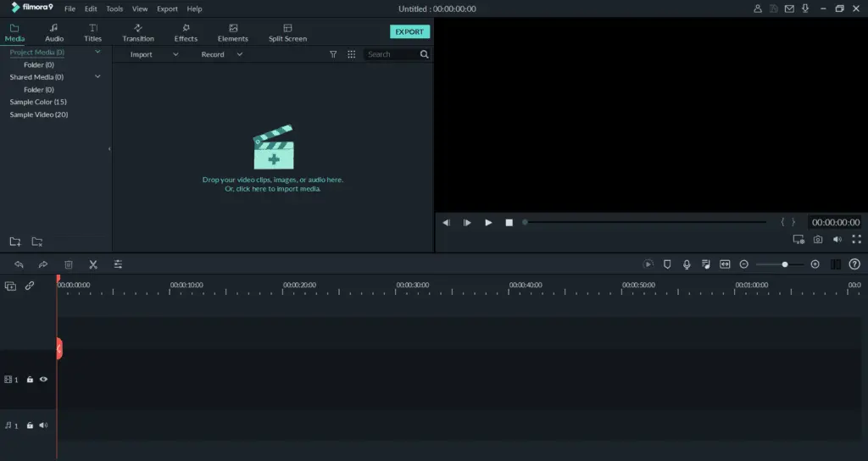
Task: Undo the last action
Action: (x=19, y=264)
